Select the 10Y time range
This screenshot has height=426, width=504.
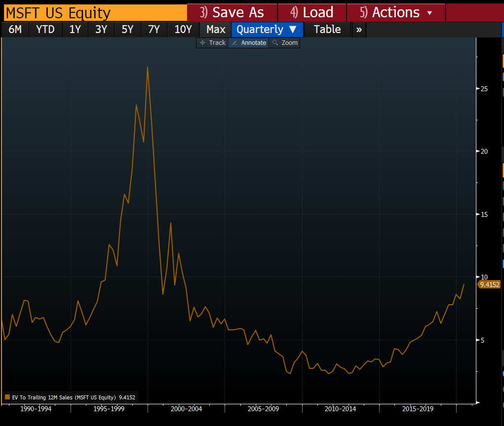[183, 30]
